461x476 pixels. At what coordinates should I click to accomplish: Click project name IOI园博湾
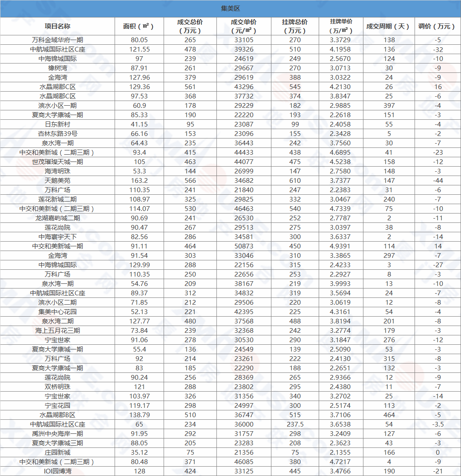point(58,471)
